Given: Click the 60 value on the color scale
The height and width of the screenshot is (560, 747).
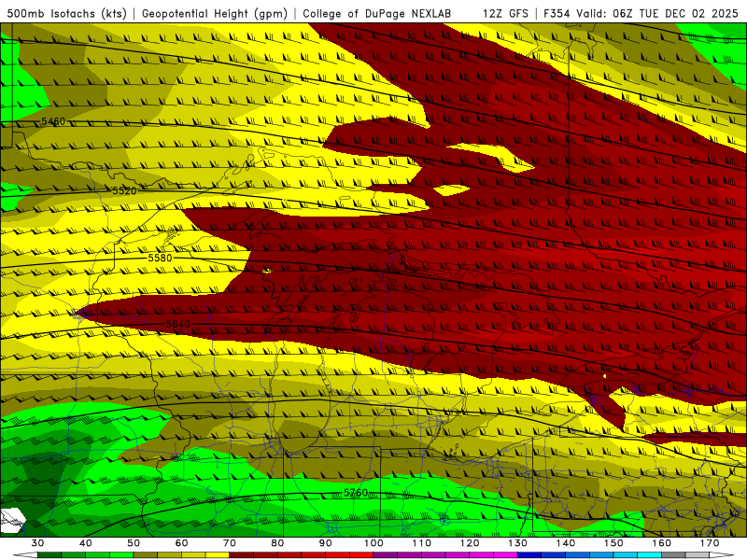Looking at the screenshot, I should point(181,543).
